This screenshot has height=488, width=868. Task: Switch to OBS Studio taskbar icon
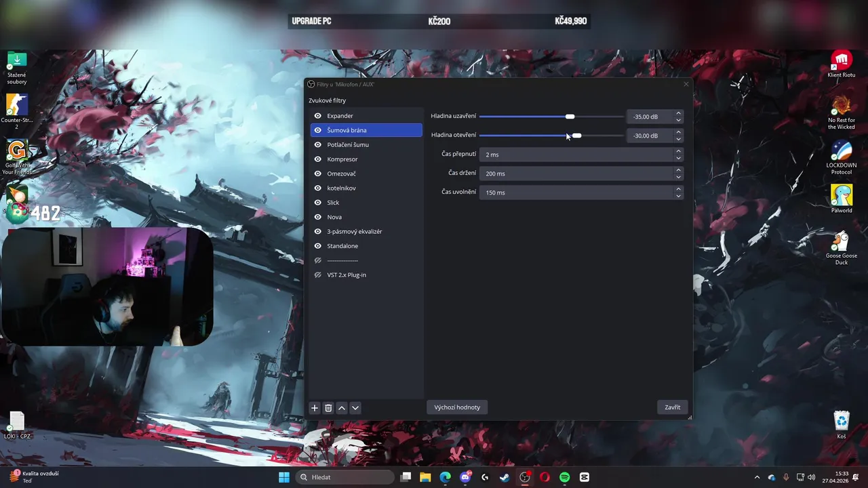point(525,477)
